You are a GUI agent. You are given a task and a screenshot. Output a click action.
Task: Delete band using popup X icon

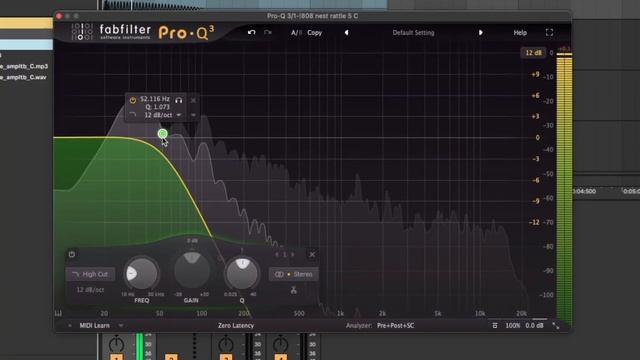click(x=193, y=100)
